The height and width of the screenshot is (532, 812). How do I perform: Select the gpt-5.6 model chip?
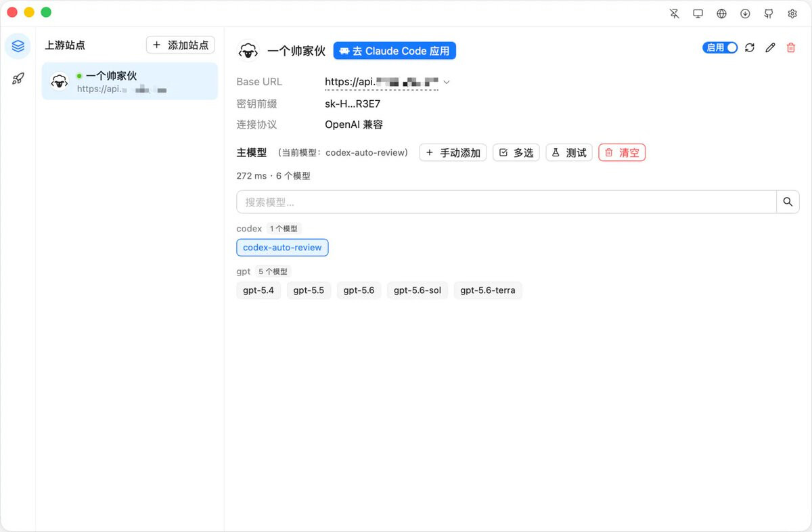(x=359, y=290)
